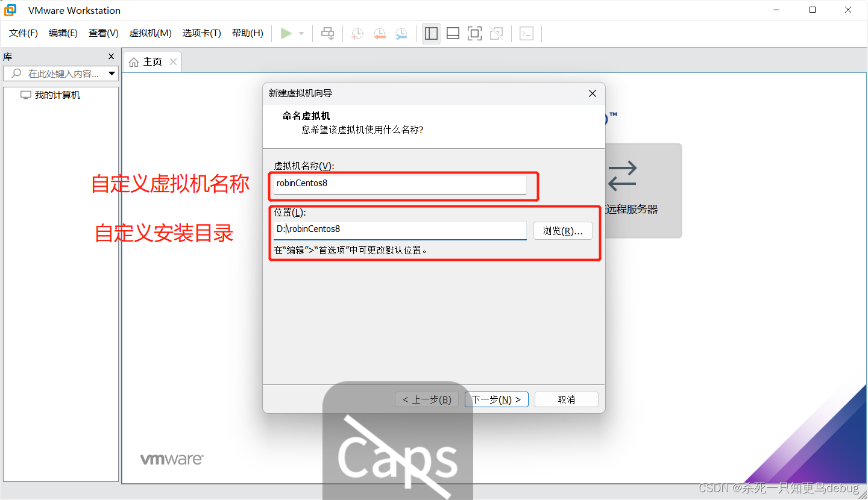
Task: Click the green Power On play icon
Action: click(286, 34)
